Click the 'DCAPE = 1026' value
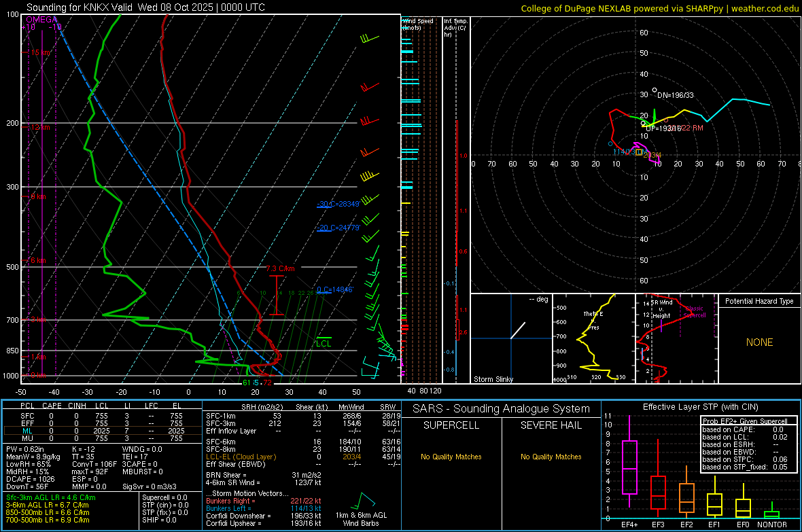The width and height of the screenshot is (802, 532). (x=30, y=479)
